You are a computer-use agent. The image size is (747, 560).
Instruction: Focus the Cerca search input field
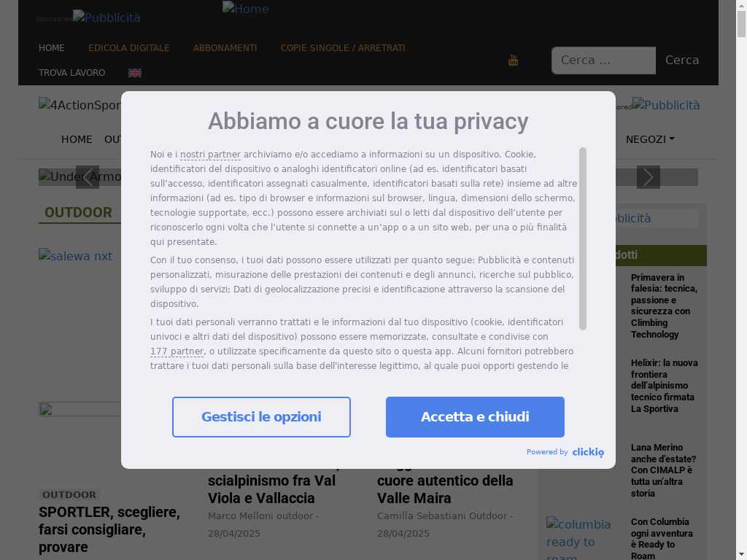tap(603, 61)
